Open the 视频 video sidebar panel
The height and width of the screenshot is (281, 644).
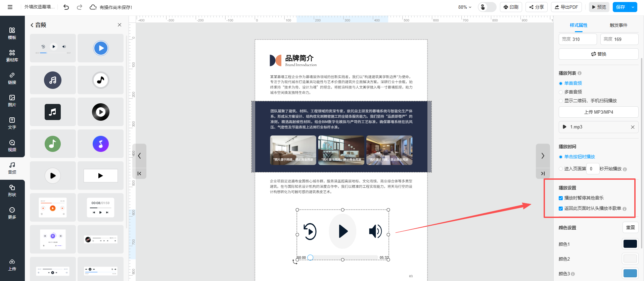tap(12, 146)
